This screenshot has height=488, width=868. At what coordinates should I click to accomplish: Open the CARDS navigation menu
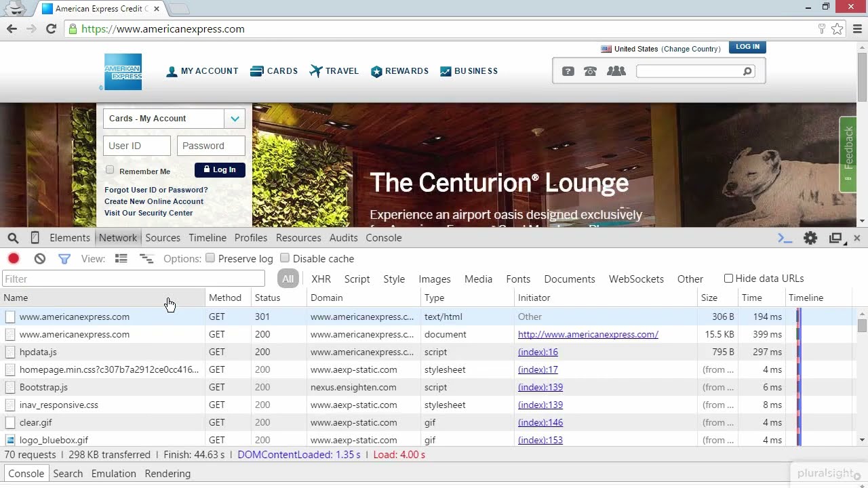pyautogui.click(x=274, y=71)
